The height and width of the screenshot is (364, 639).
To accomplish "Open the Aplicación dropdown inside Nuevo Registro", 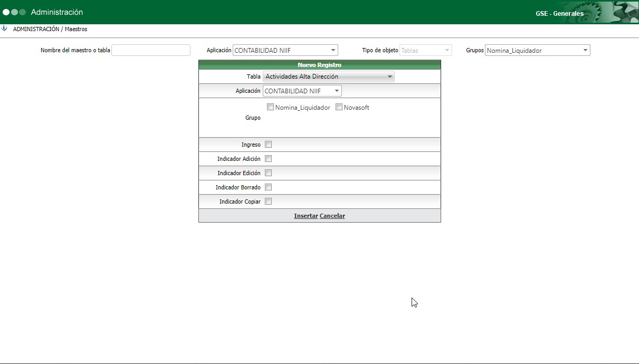I will [302, 91].
